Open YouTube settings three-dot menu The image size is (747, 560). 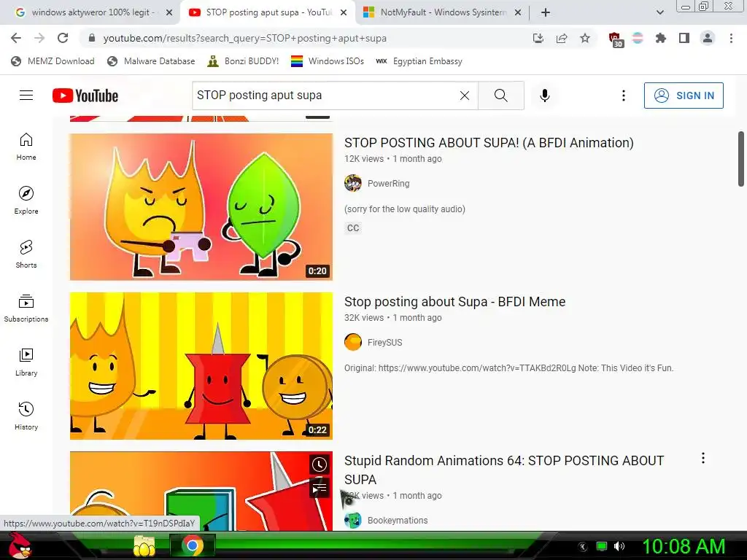[x=623, y=96]
